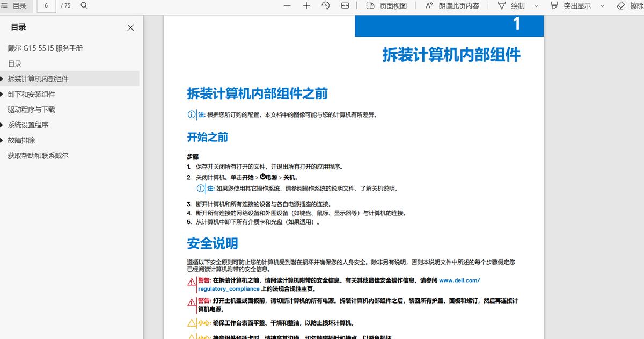
Task: Rotate the page with the rotate icon
Action: pyautogui.click(x=325, y=6)
